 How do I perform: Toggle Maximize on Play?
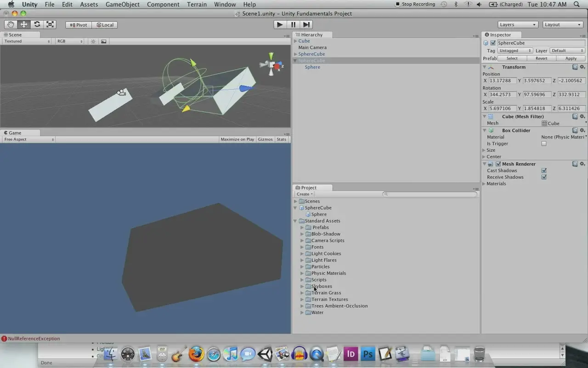point(237,139)
